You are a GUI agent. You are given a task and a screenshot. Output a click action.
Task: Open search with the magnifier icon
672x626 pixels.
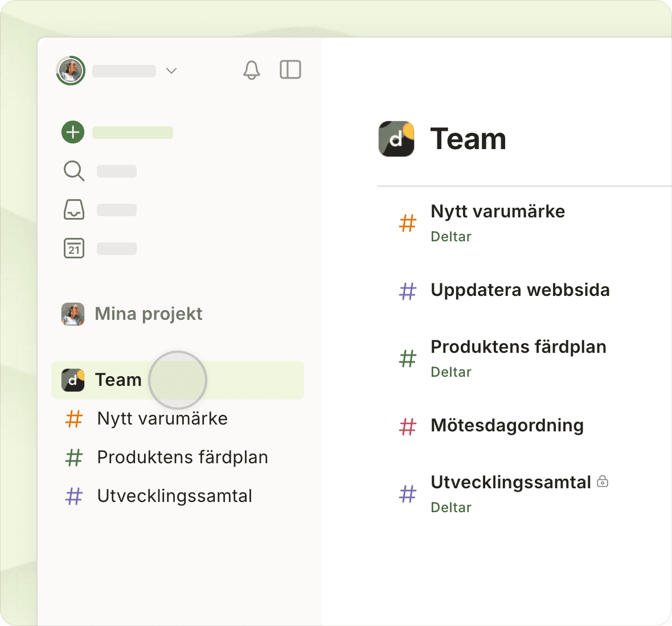[74, 171]
